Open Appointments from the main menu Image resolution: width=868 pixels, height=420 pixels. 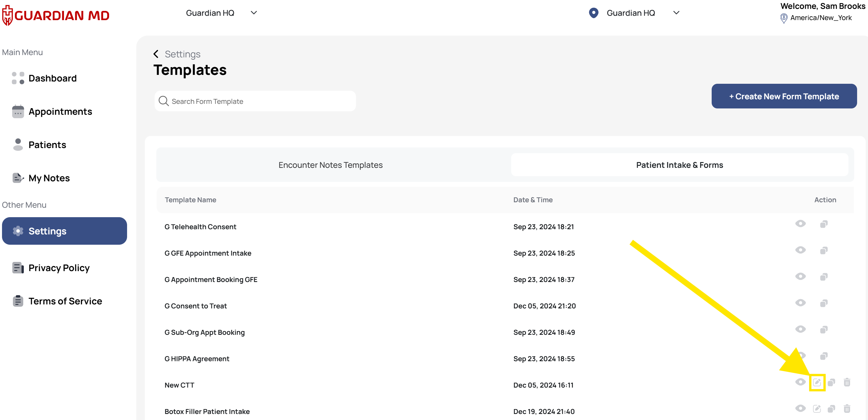coord(60,112)
